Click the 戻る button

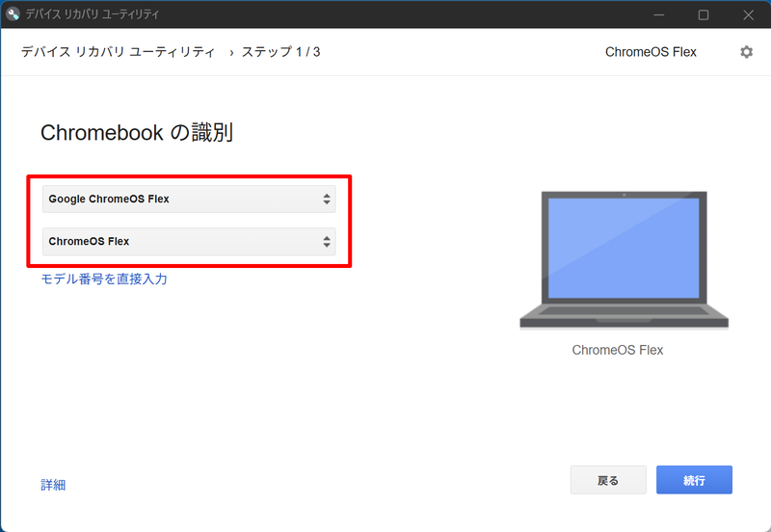(608, 480)
